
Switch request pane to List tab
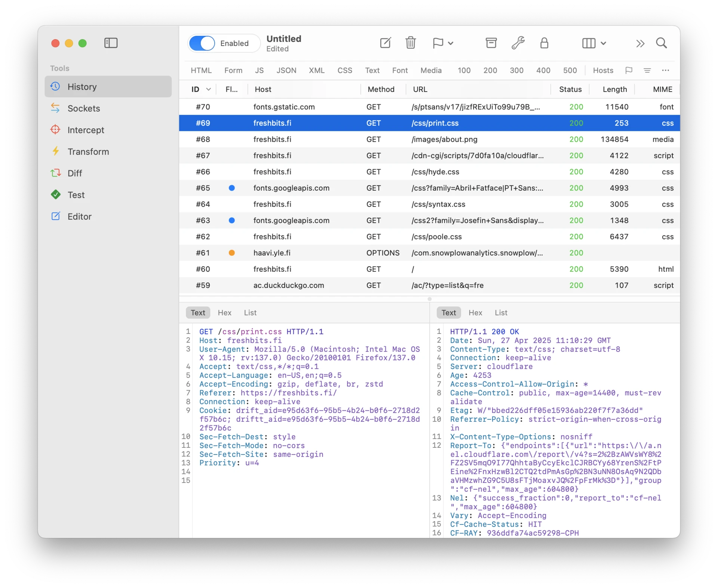click(250, 313)
